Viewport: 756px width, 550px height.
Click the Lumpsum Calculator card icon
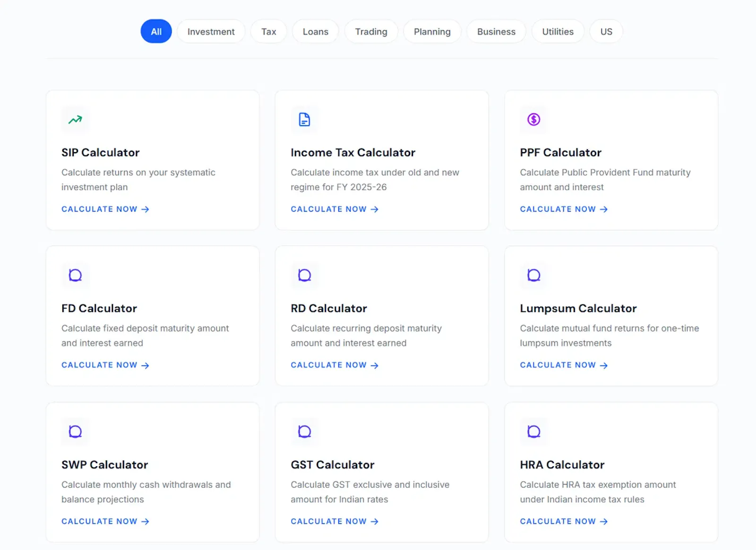534,275
